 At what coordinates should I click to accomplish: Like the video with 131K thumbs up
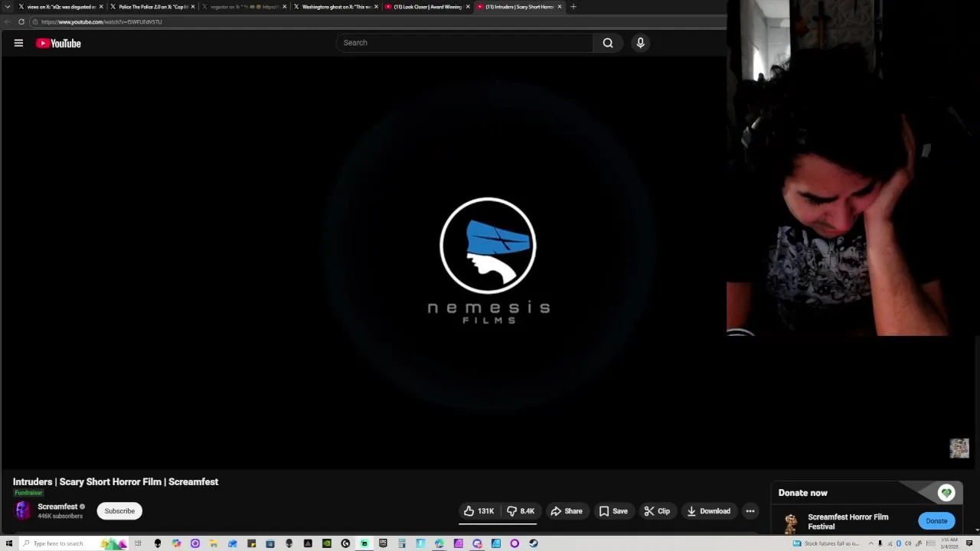[478, 511]
